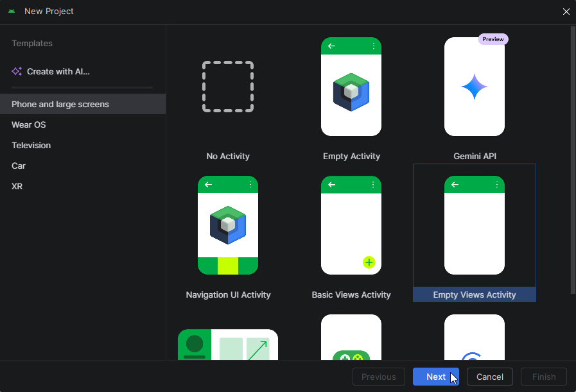
Task: Click the Android logo in title bar
Action: pos(12,11)
